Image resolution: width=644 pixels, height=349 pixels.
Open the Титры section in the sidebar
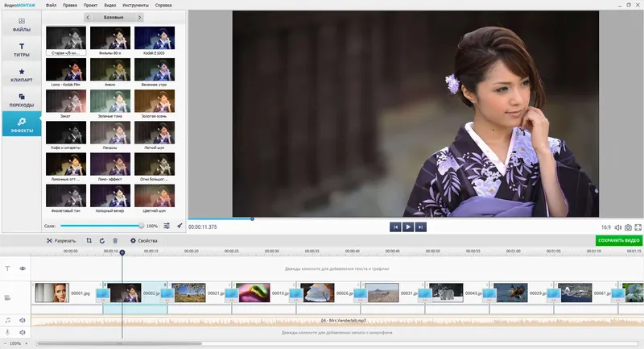[22, 50]
